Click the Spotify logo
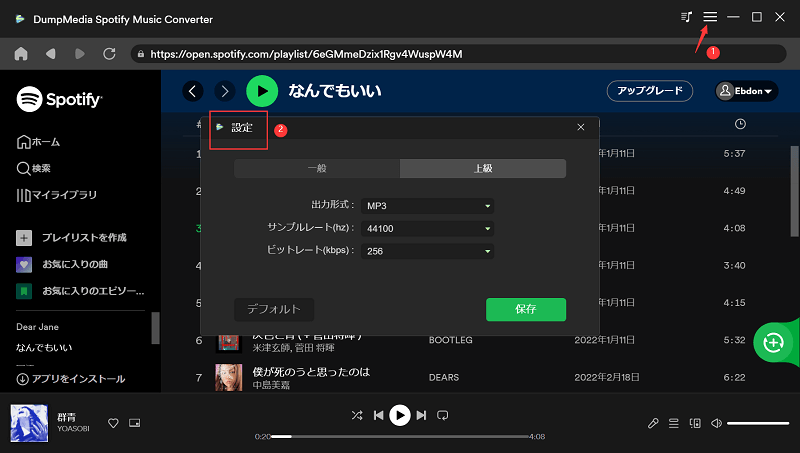 click(59, 99)
